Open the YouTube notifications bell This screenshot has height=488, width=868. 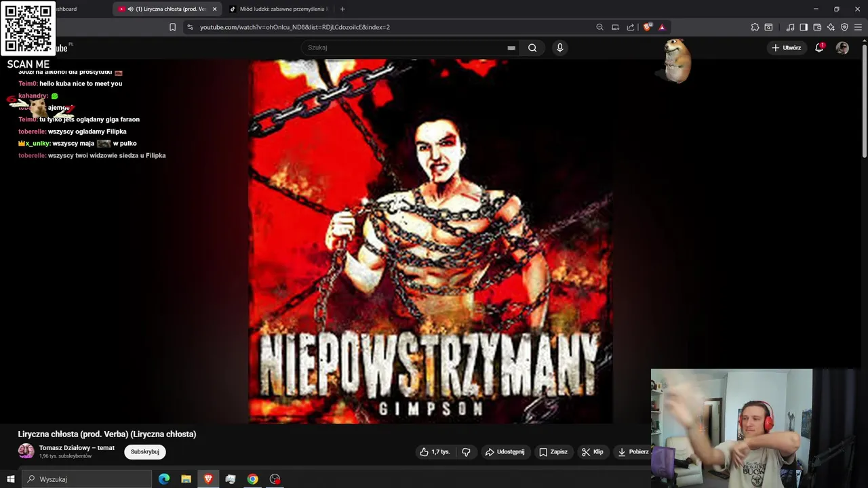819,47
